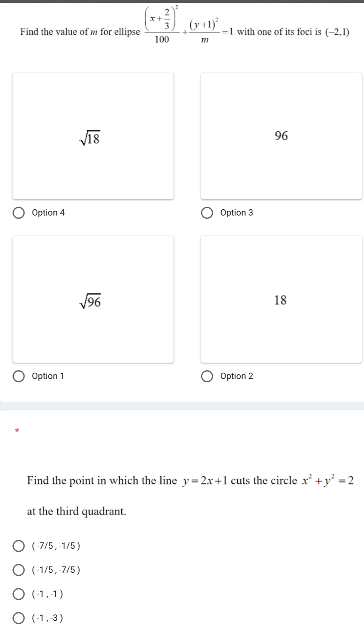Choose the ( -1/5 , -7/5 ) radio button
Image resolution: width=364 pixels, height=625 pixels.
pyautogui.click(x=19, y=570)
